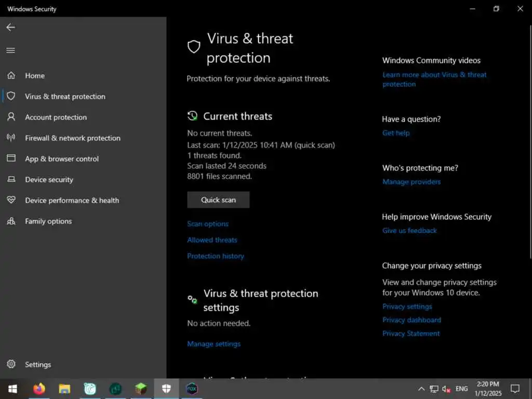Click the heart icon for Device performance
The image size is (532, 399).
11,200
